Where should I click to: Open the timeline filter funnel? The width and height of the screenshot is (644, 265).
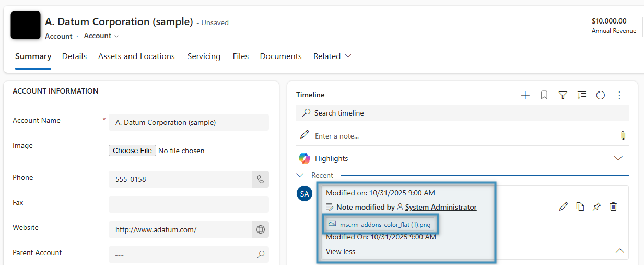(563, 95)
